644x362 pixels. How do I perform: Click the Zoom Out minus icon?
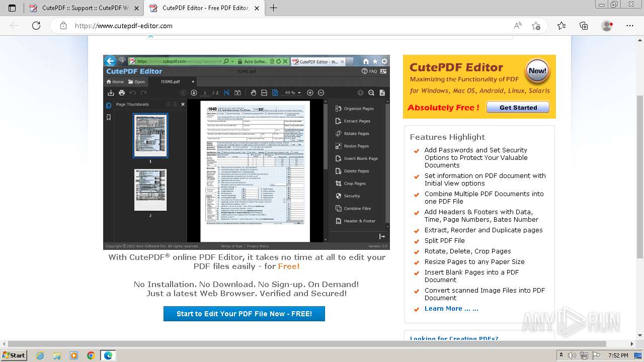click(321, 93)
